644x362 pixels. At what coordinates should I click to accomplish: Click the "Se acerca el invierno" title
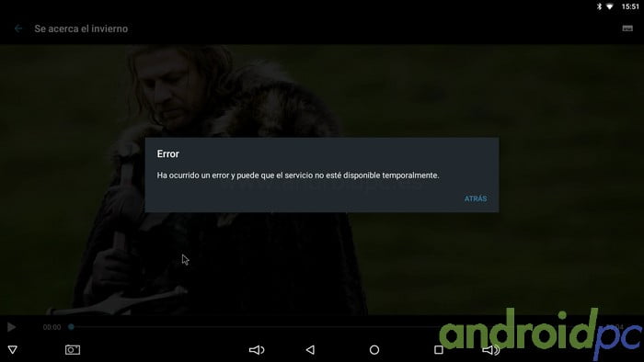(x=81, y=28)
